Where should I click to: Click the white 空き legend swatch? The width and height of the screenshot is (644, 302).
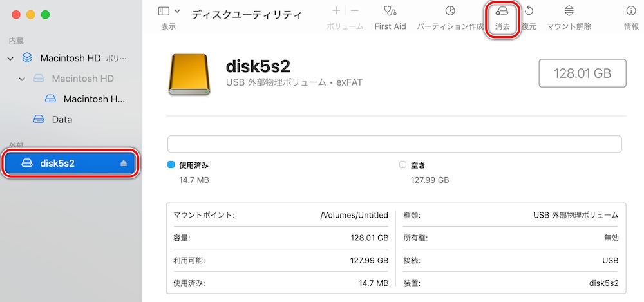(402, 165)
